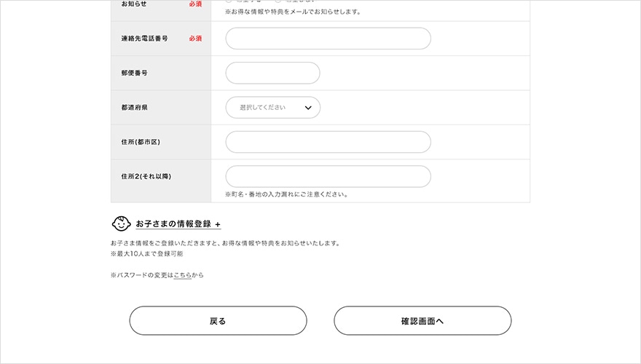This screenshot has height=364, width=641.
Task: Proceed with 確認画面へ button
Action: coord(422,321)
